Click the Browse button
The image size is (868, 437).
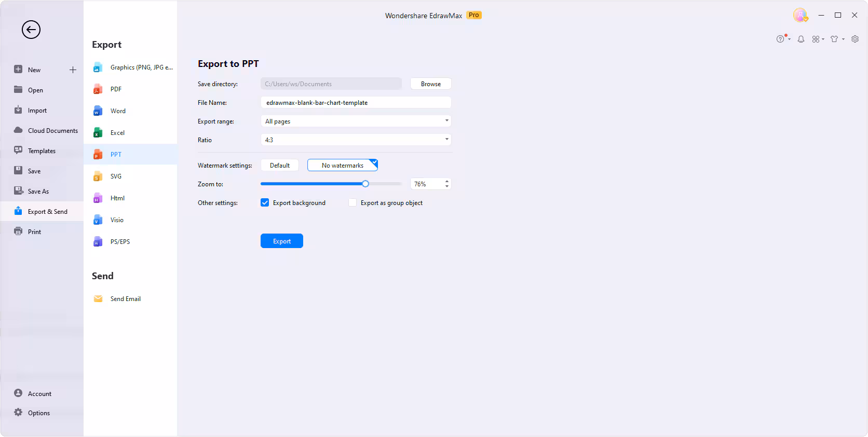(431, 84)
